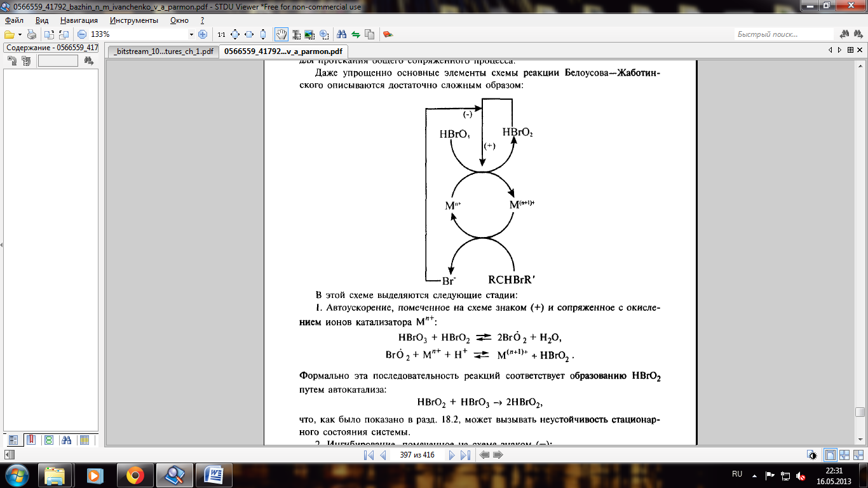Open Google Chrome from taskbar
The height and width of the screenshot is (488, 868).
pos(134,475)
